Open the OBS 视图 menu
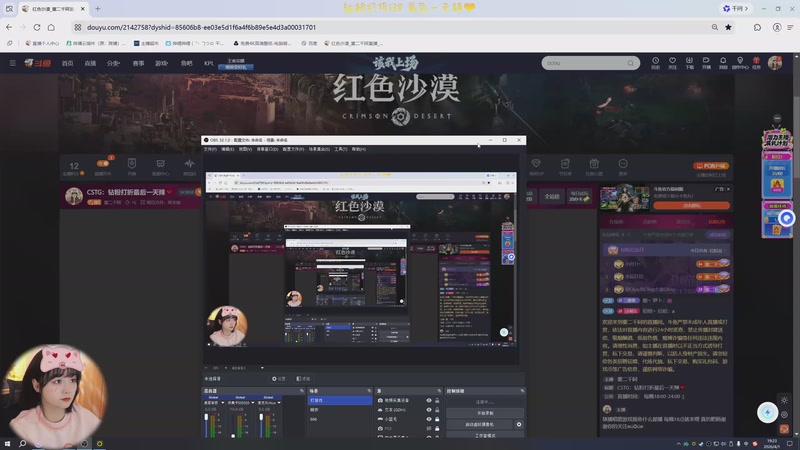 pyautogui.click(x=245, y=149)
